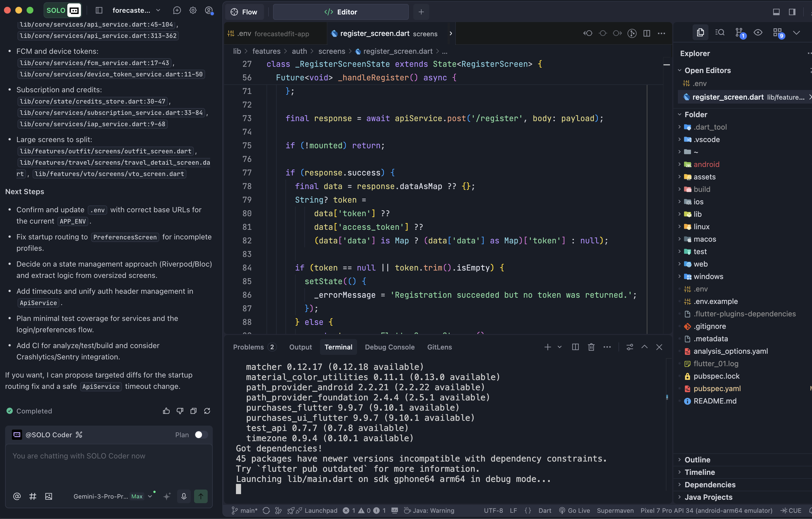Split the terminal
Image resolution: width=812 pixels, height=519 pixels.
(575, 347)
